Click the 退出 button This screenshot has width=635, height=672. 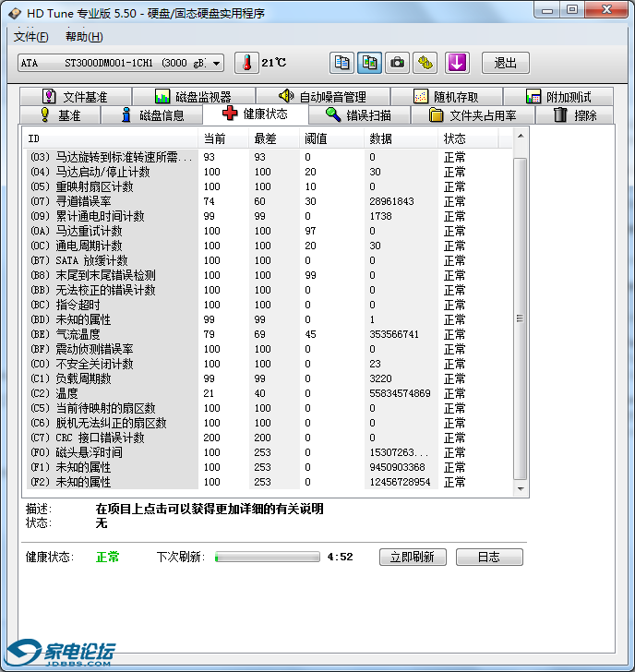(505, 63)
